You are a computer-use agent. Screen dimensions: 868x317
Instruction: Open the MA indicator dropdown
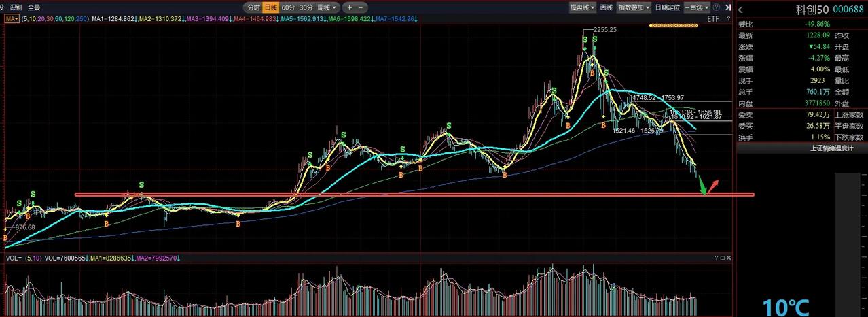pyautogui.click(x=12, y=18)
